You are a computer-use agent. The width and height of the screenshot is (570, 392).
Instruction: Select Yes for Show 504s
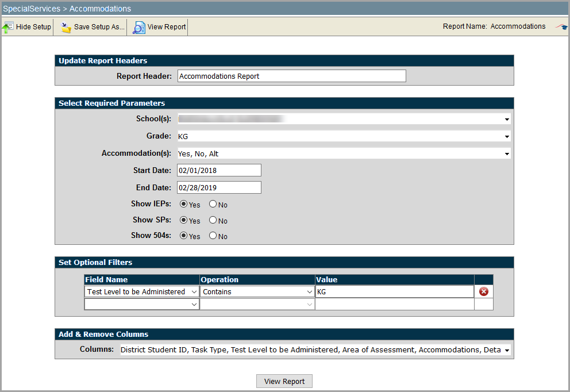pos(183,236)
